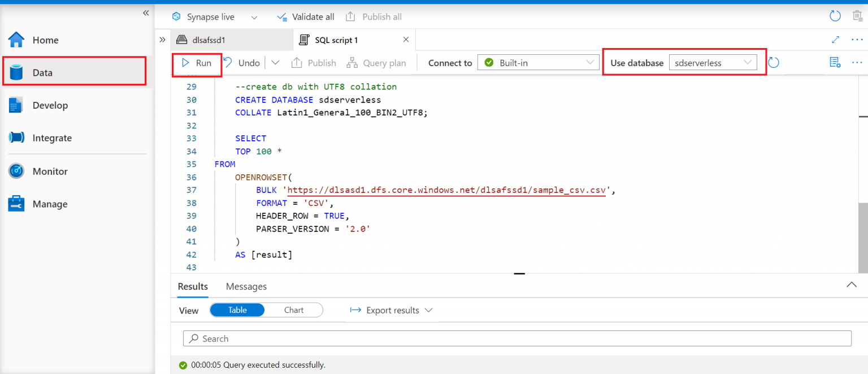
Task: Open the script properties icon
Action: tap(835, 62)
